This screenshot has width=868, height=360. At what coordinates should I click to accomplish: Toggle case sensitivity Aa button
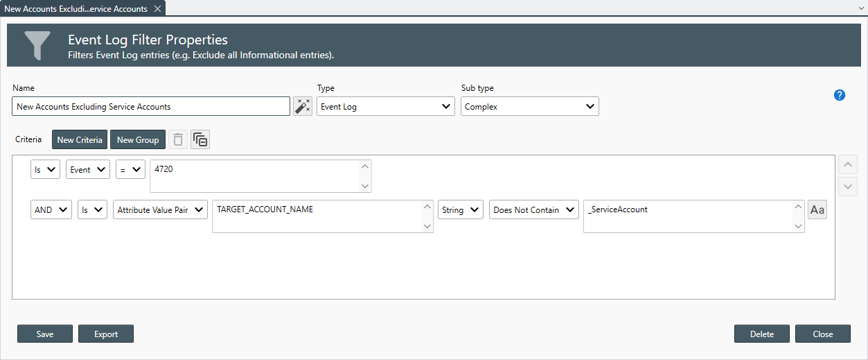coord(817,210)
